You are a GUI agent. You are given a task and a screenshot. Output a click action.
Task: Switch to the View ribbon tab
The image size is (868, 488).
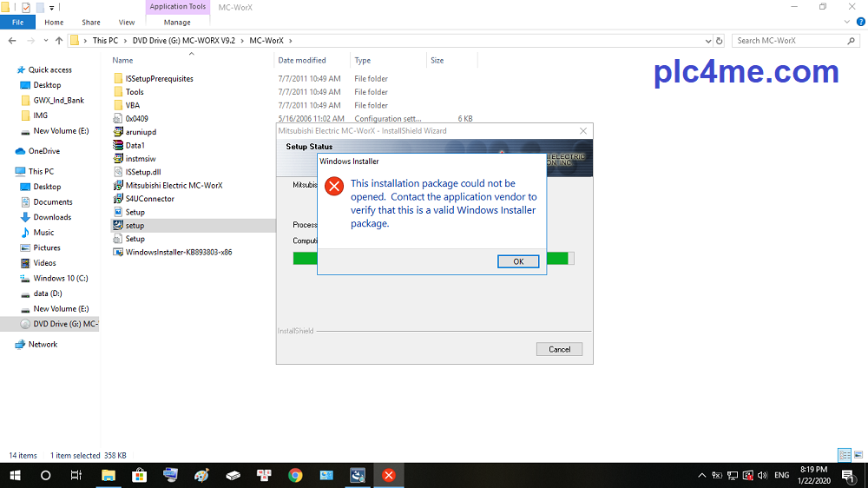coord(127,23)
